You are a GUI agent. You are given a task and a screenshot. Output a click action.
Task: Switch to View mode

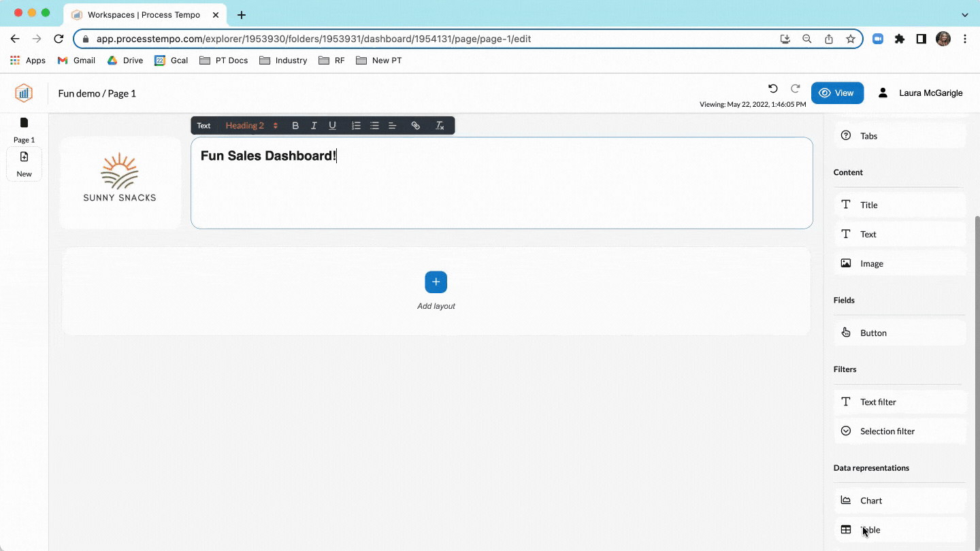pyautogui.click(x=837, y=93)
